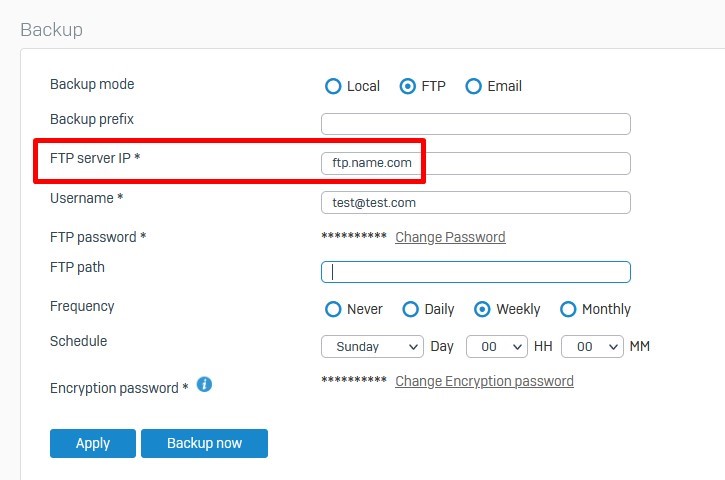Click the Backup now button

pyautogui.click(x=204, y=443)
